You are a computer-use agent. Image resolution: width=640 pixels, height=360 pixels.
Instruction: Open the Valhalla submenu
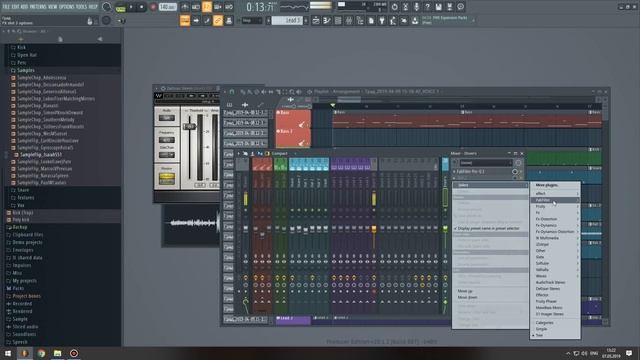pyautogui.click(x=555, y=270)
